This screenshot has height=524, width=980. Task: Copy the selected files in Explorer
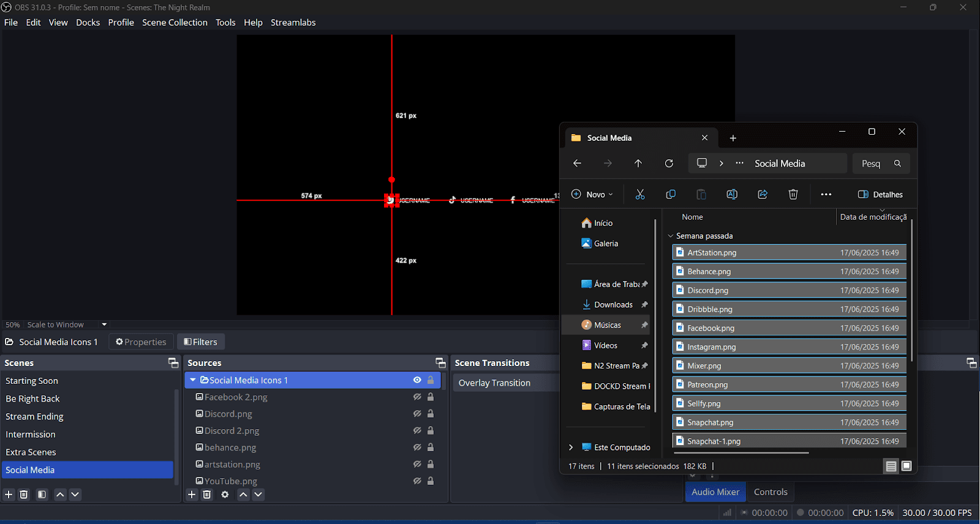[671, 195]
